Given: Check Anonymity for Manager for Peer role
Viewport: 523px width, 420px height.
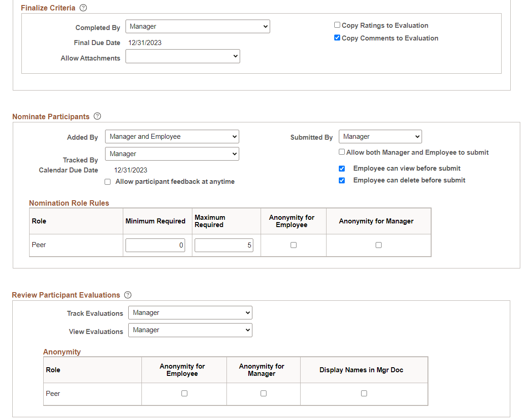Looking at the screenshot, I should pos(378,245).
